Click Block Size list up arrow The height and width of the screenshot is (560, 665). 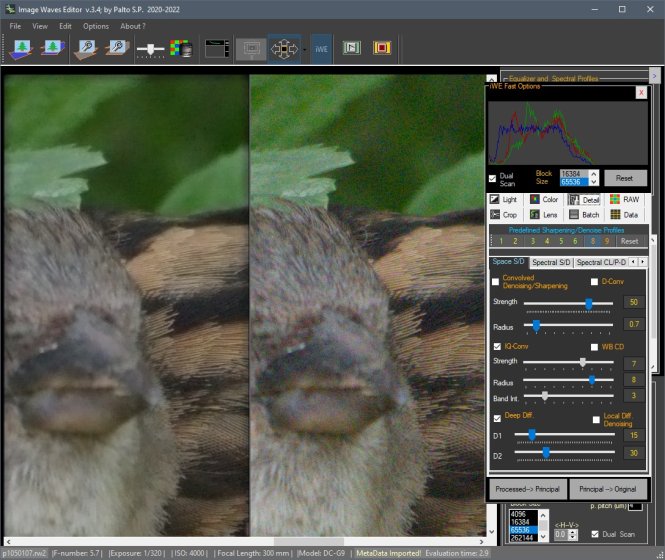[594, 174]
